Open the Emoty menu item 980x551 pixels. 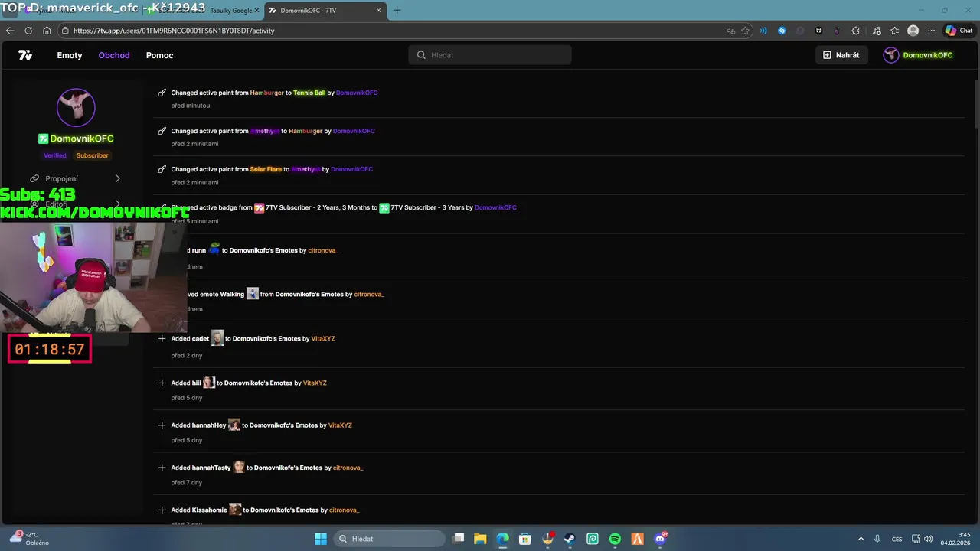[70, 55]
